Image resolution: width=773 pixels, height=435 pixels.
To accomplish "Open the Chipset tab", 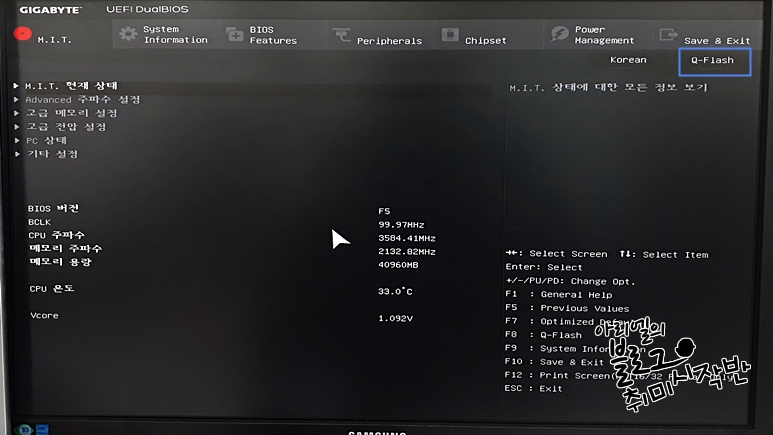I will (x=488, y=35).
